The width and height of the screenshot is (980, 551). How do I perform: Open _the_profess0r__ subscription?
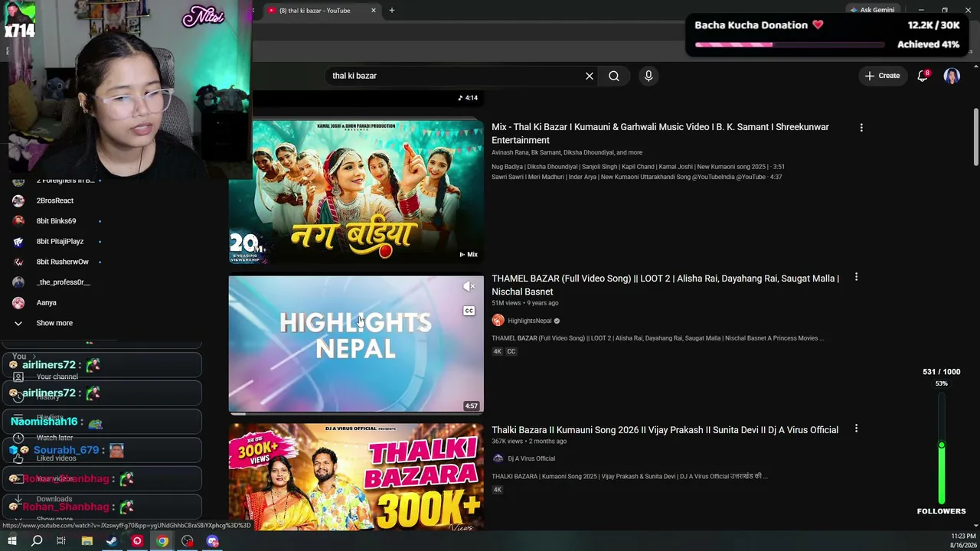click(x=63, y=282)
